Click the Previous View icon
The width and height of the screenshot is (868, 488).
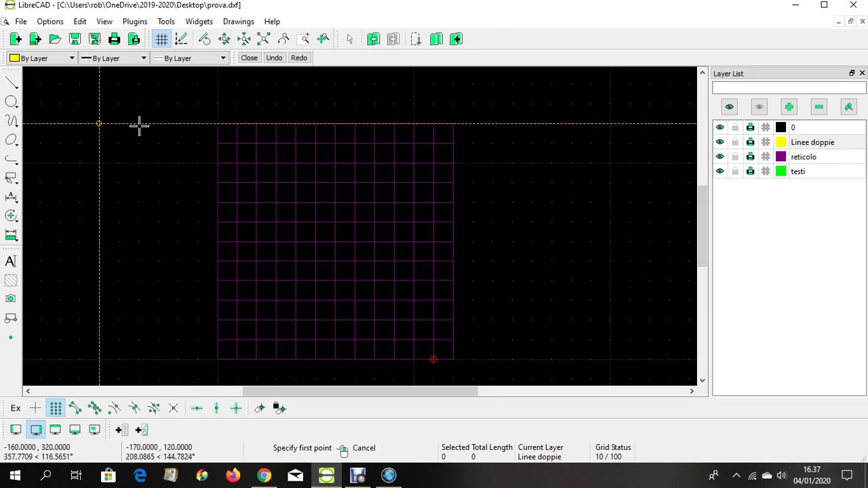pos(283,39)
